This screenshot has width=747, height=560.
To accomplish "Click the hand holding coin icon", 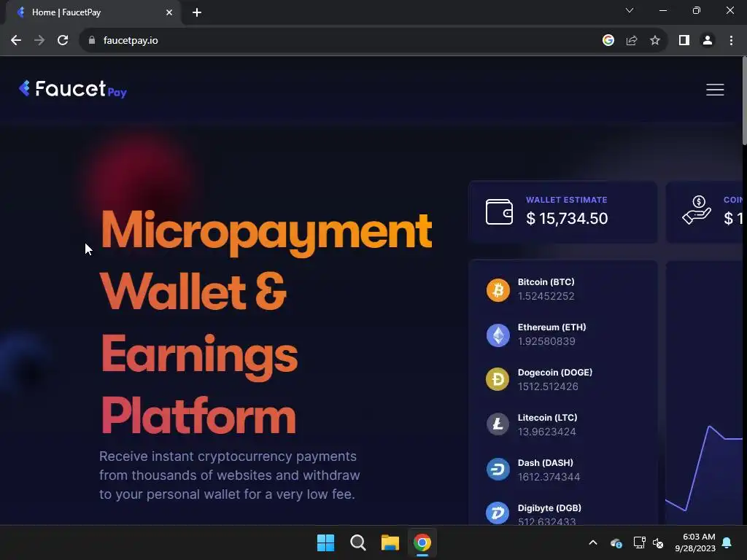I will click(x=697, y=209).
